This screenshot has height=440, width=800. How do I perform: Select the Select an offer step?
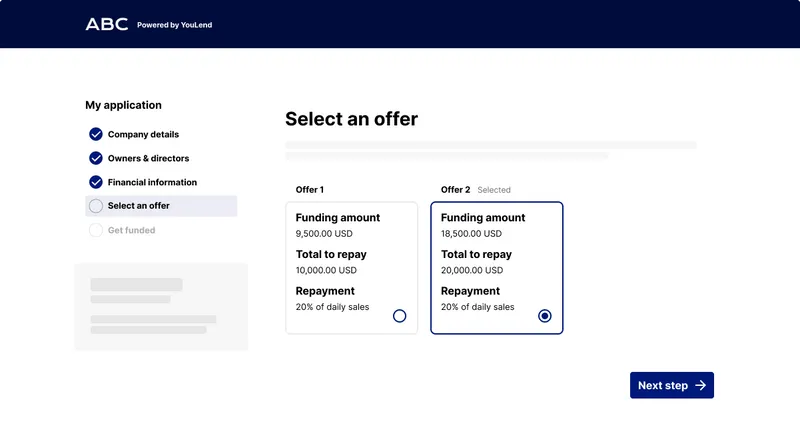click(139, 206)
